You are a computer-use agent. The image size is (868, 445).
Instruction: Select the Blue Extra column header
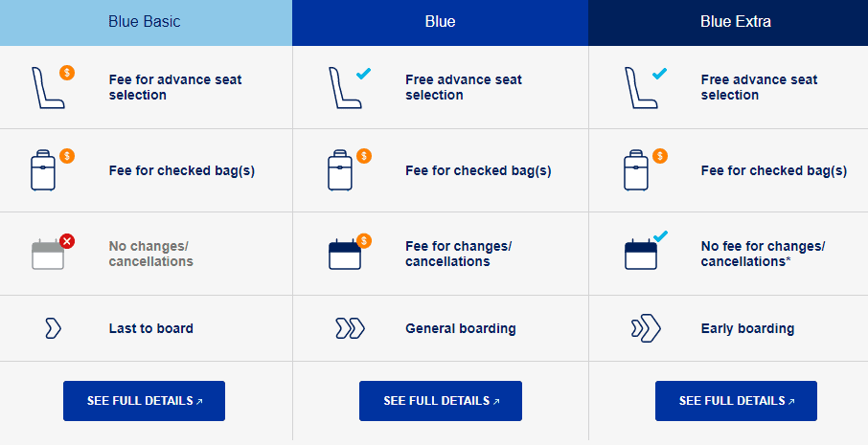tap(728, 23)
